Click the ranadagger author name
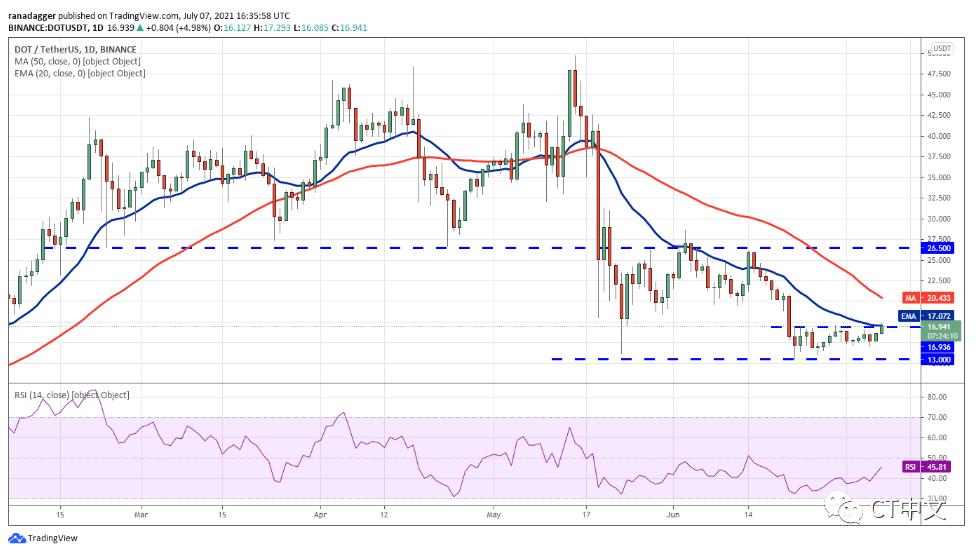Image resolution: width=978 pixels, height=552 pixels. coord(33,16)
